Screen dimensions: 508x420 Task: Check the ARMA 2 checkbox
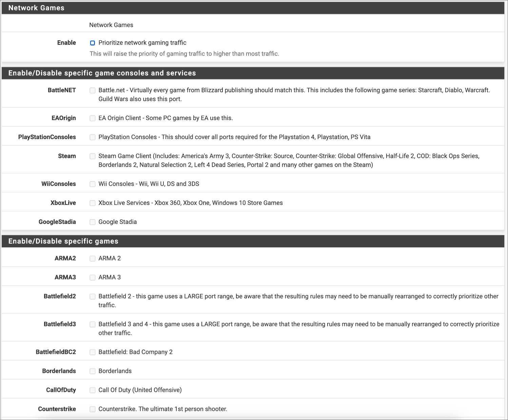coord(93,259)
